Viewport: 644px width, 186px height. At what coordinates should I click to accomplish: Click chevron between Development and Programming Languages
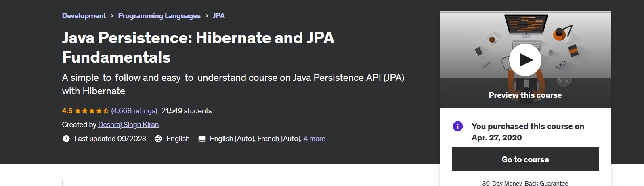(112, 16)
